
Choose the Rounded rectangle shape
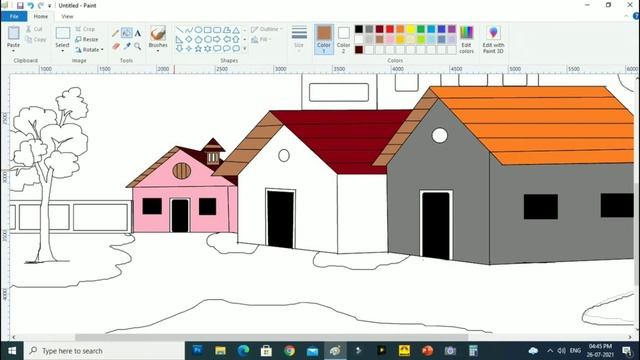click(217, 30)
